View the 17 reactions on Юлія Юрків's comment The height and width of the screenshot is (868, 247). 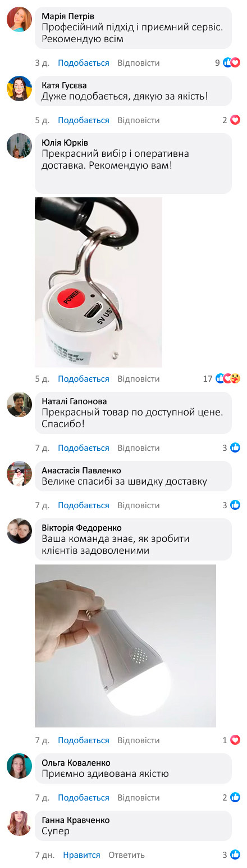(222, 379)
